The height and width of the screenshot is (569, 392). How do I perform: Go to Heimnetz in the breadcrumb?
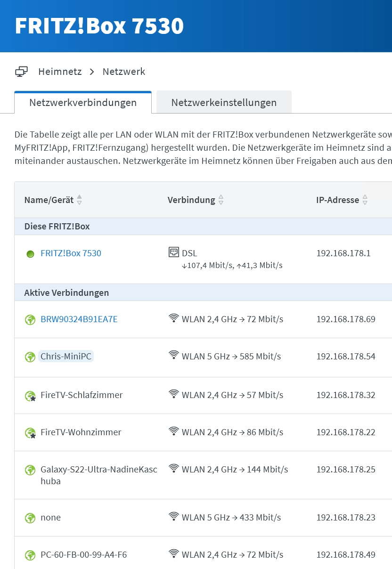coord(60,72)
